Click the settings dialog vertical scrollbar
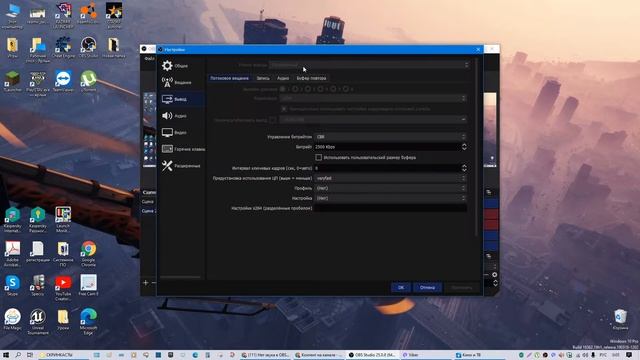 coord(476,148)
